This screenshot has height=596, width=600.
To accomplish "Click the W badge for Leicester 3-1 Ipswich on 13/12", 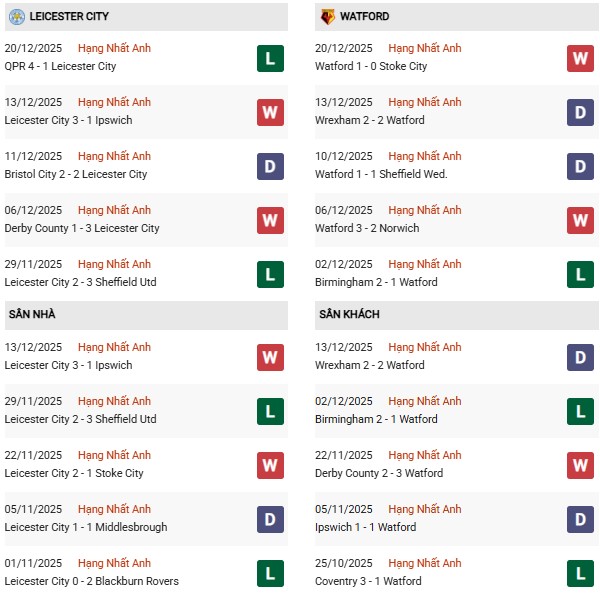I will point(270,112).
